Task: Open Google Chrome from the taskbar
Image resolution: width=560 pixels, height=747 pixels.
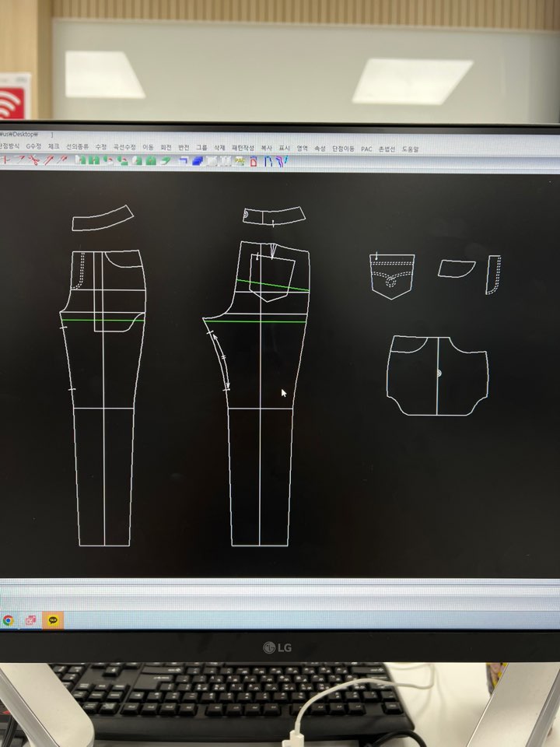Action: point(9,620)
